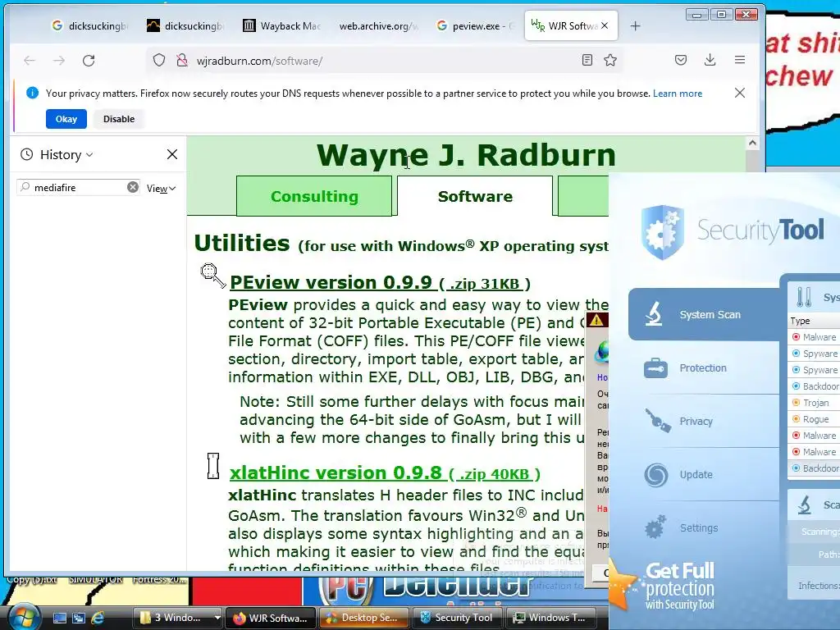Select Rogue row in scan results
Image resolution: width=840 pixels, height=630 pixels.
click(815, 419)
